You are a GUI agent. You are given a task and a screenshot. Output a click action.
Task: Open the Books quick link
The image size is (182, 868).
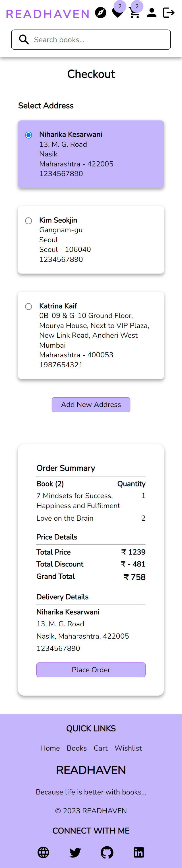(76, 748)
